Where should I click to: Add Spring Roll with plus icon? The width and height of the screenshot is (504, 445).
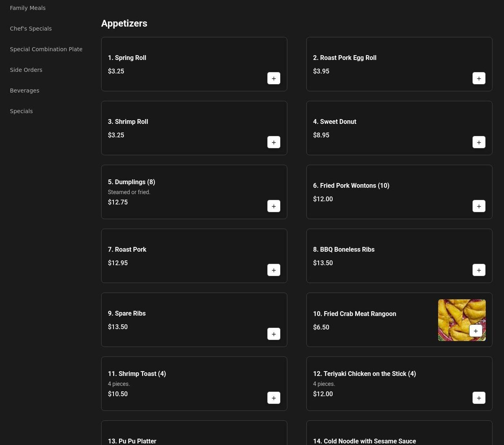click(x=273, y=79)
